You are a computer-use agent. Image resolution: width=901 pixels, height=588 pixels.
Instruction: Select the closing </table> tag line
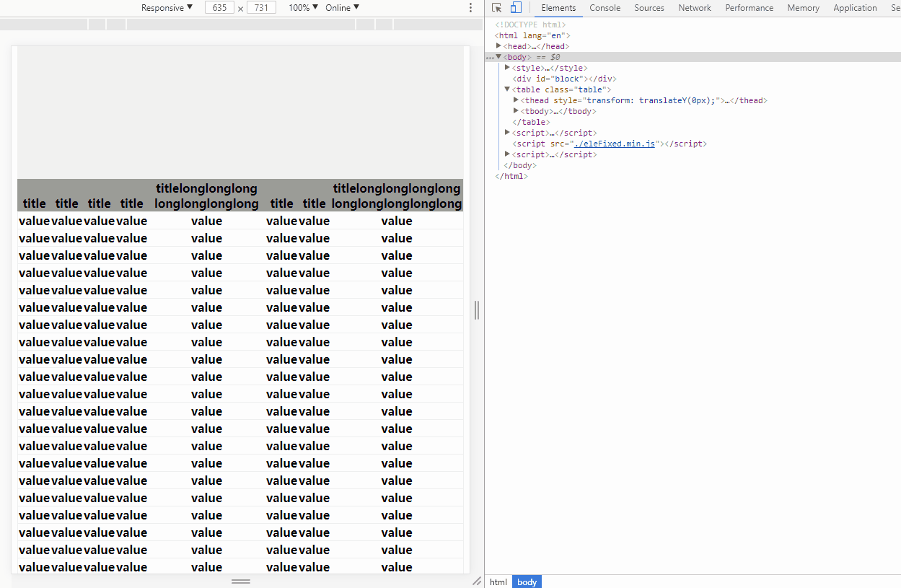531,122
